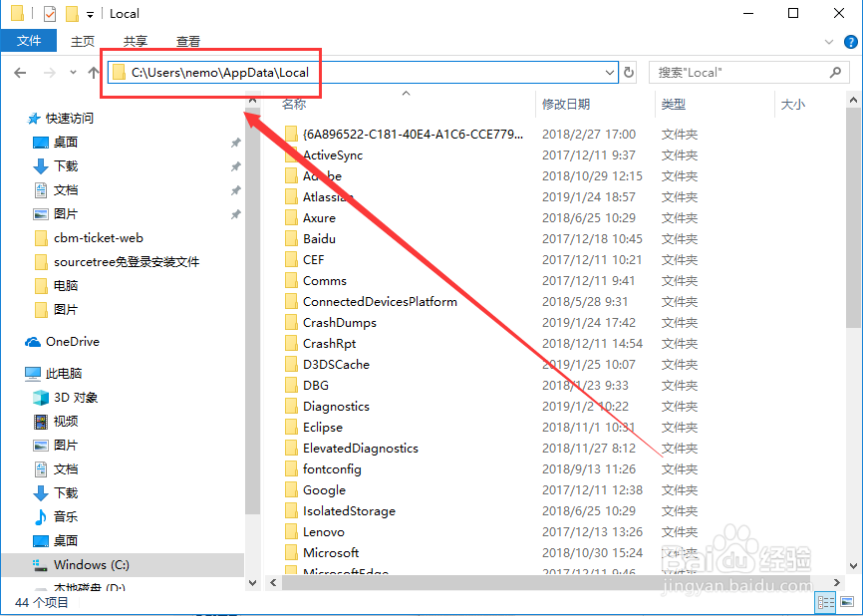Expand the ribbon with the chevron arrow
Viewport: 863px width, 616px height.
point(829,41)
